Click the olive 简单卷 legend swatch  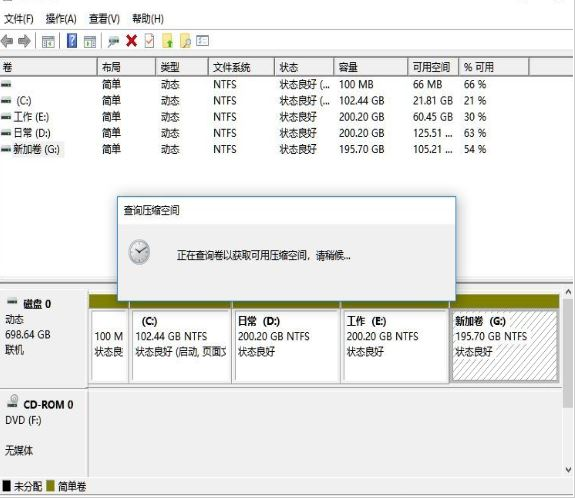[51, 486]
